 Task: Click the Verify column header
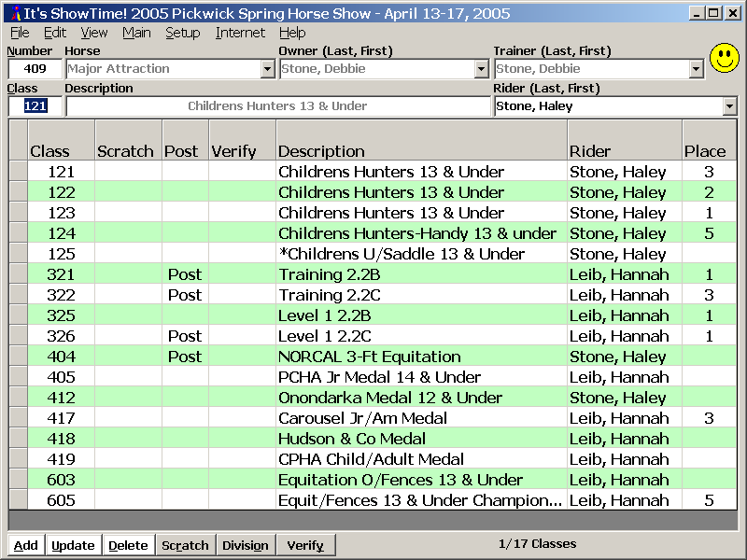click(x=243, y=140)
